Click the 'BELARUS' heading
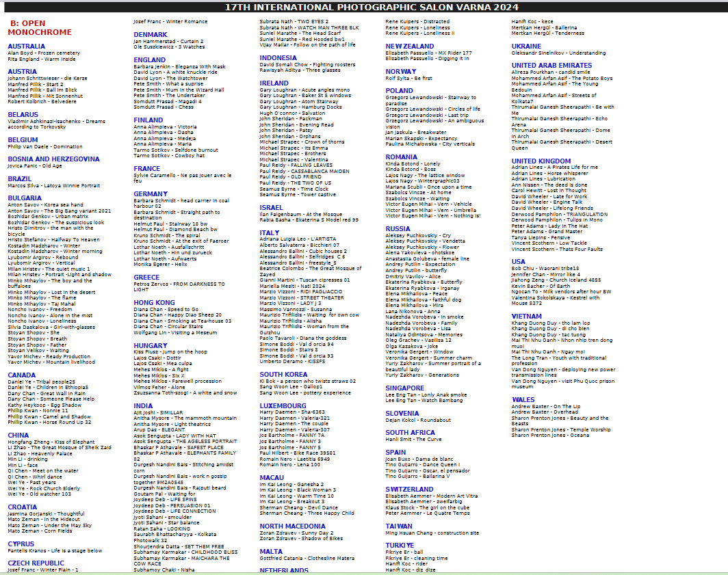This screenshot has height=575, width=728. coord(23,115)
